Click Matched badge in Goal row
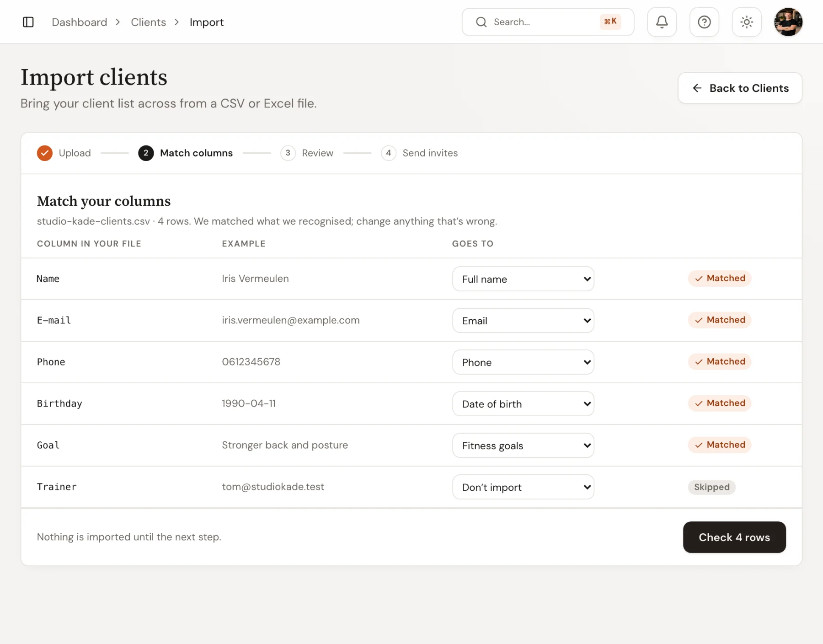This screenshot has height=644, width=823. click(x=720, y=445)
